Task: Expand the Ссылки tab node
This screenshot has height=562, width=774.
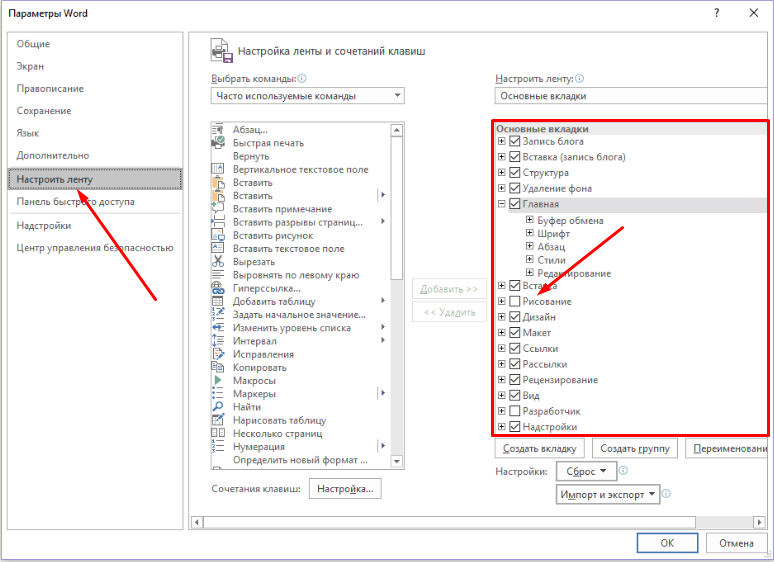Action: pyautogui.click(x=502, y=348)
